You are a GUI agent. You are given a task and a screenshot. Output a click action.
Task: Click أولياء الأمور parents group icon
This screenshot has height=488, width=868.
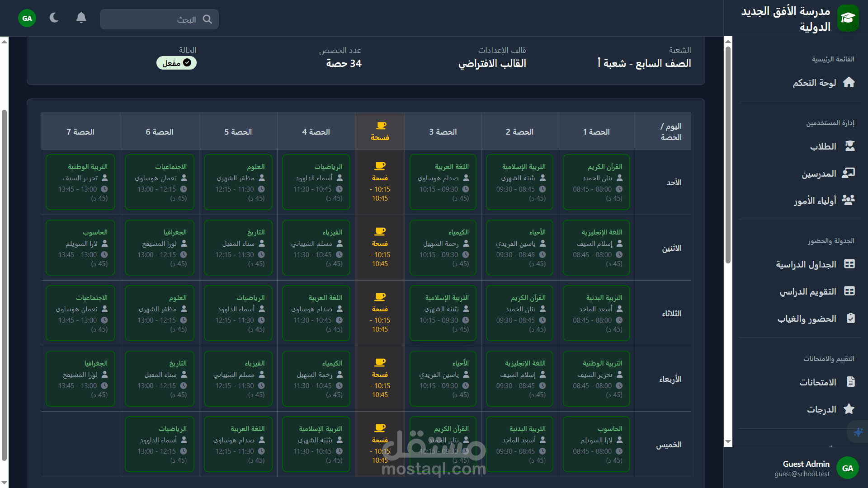click(848, 200)
